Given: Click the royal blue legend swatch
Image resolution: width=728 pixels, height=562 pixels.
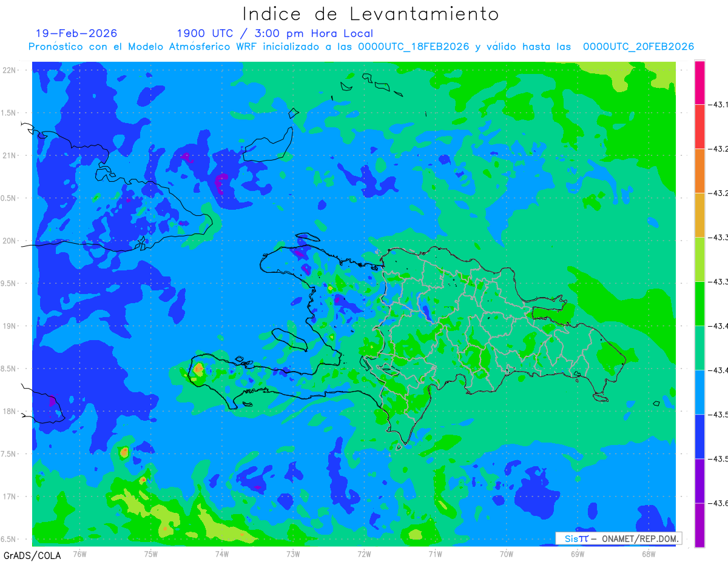Looking at the screenshot, I should tap(699, 437).
